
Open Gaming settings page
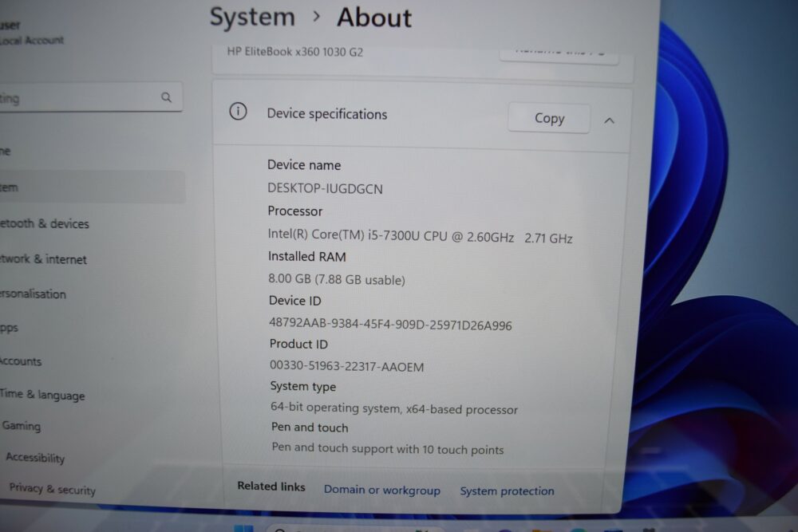22,426
